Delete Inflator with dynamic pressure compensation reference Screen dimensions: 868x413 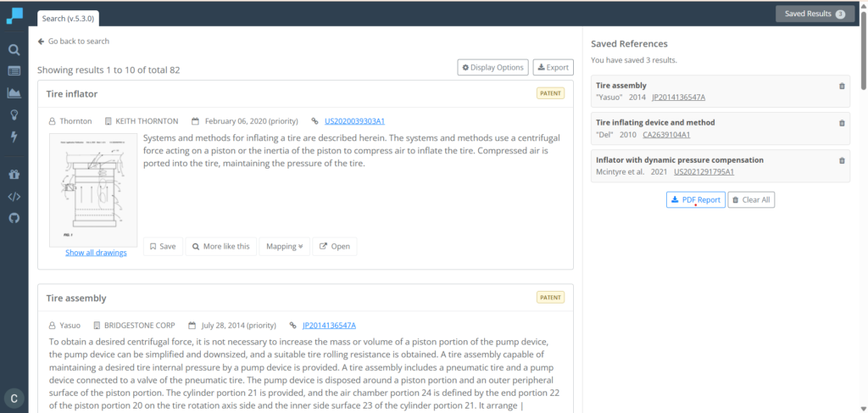(842, 160)
